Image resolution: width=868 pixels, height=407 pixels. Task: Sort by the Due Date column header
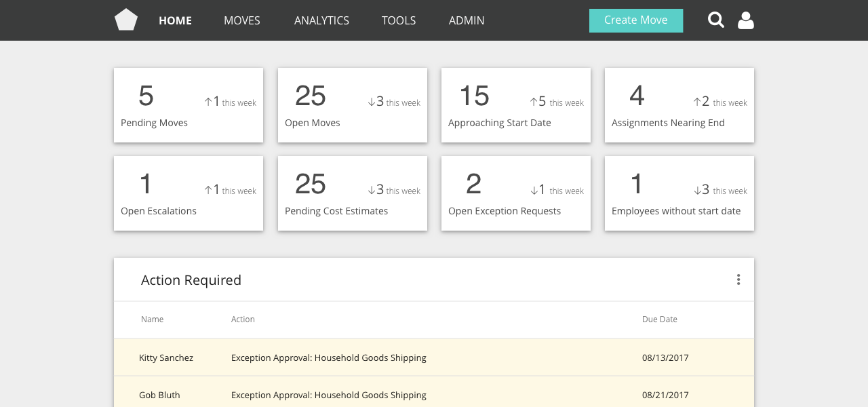coord(660,319)
